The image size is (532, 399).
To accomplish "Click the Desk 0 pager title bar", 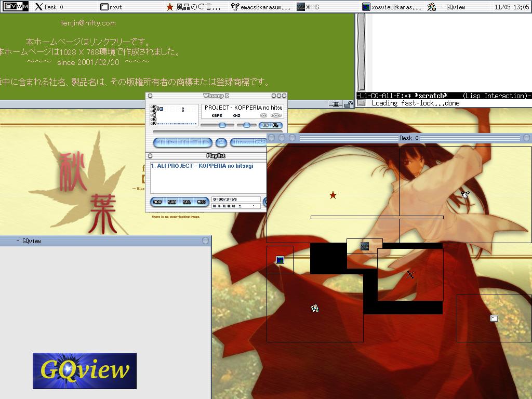I will click(x=400, y=138).
